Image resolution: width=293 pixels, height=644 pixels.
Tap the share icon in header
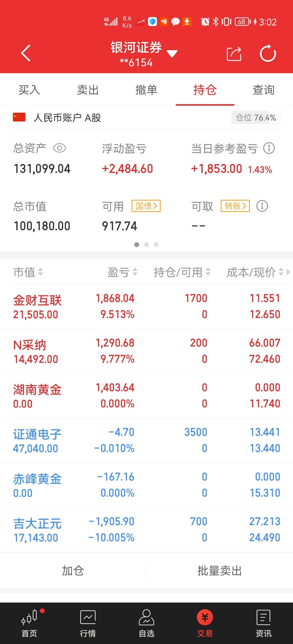[234, 53]
